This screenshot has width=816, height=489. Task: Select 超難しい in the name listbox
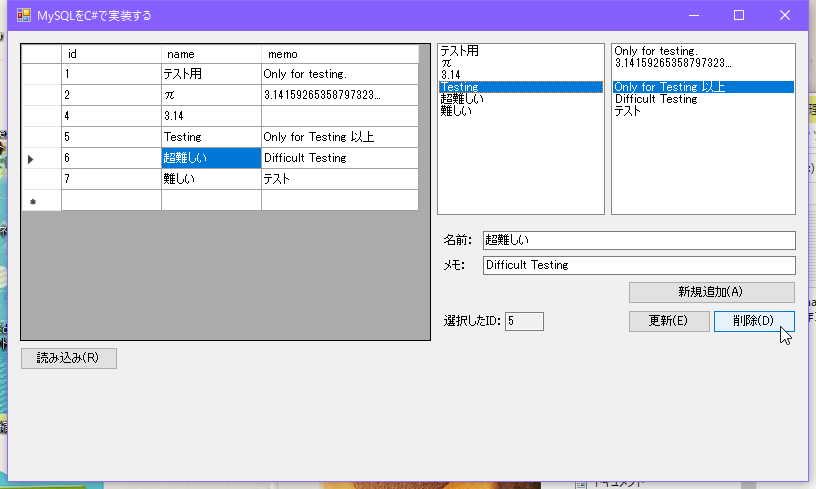click(x=520, y=99)
